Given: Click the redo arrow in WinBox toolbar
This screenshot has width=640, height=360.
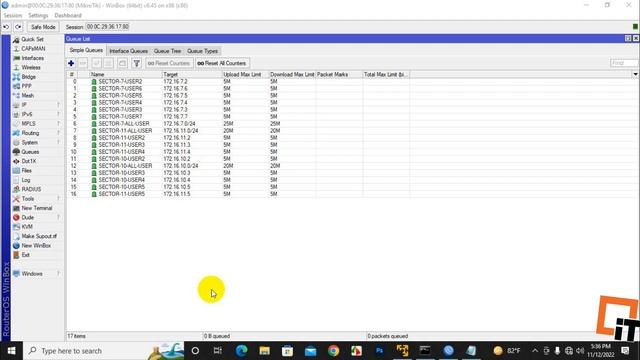Looking at the screenshot, I should pos(18,27).
